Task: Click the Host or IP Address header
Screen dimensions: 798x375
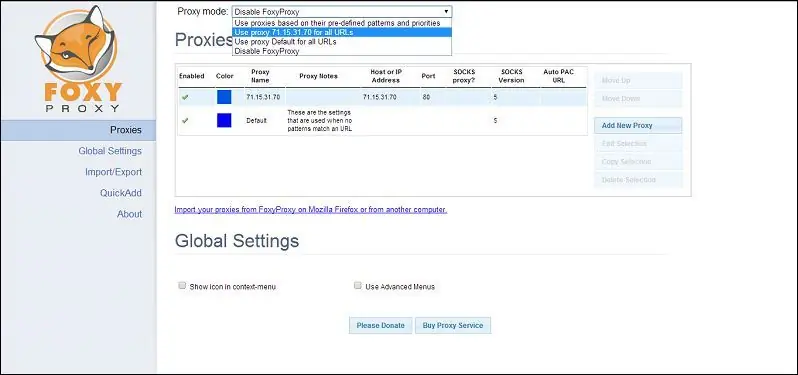Action: click(386, 76)
